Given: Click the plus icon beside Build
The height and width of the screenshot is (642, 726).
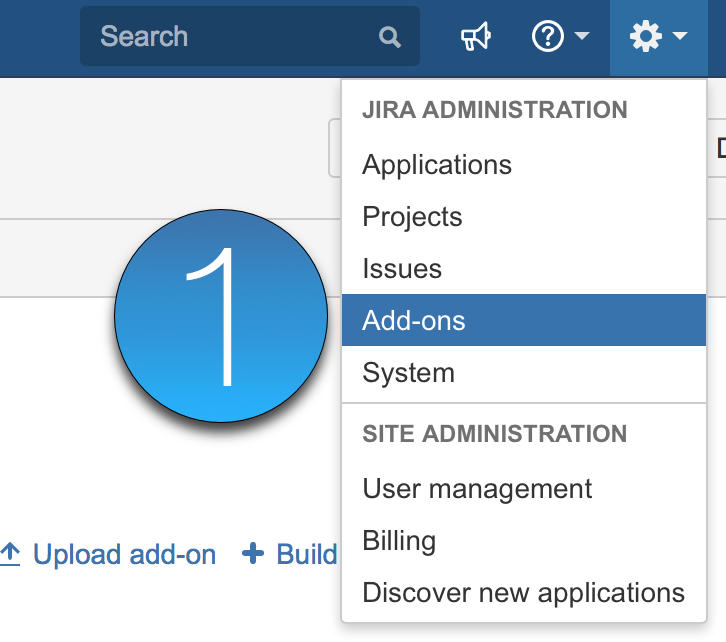Looking at the screenshot, I should (x=254, y=554).
